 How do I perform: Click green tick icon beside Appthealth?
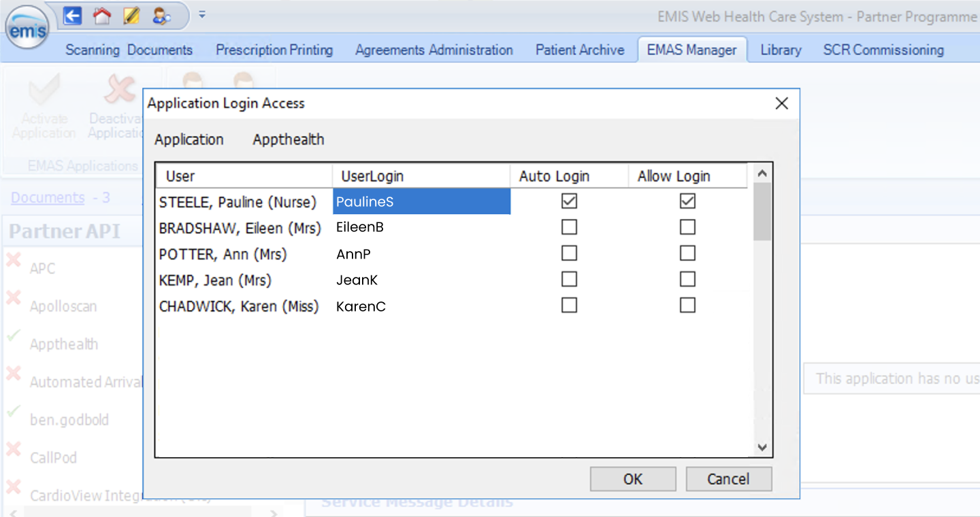pyautogui.click(x=13, y=336)
